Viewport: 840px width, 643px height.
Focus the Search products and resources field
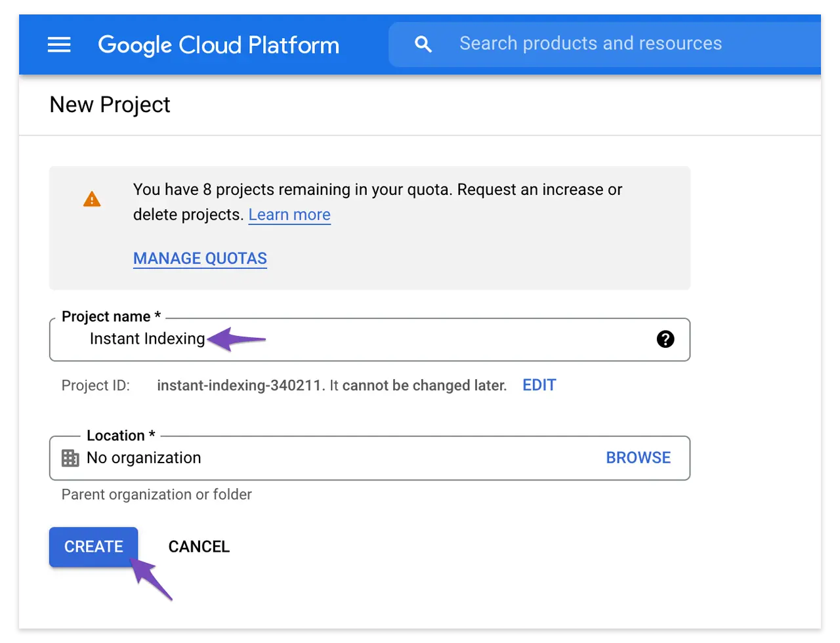tap(604, 44)
